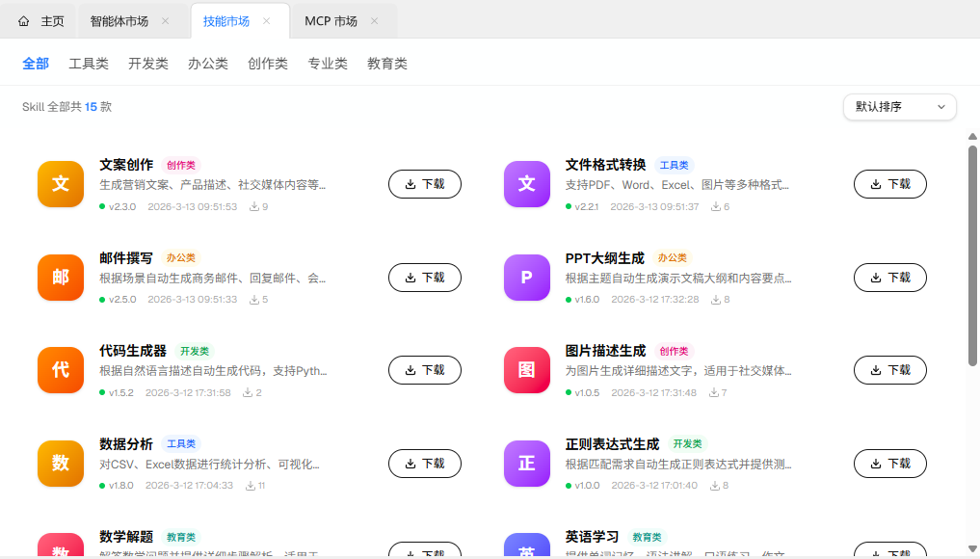Download the 文案创作 skill
Viewport: 980px width, 559px height.
(424, 184)
